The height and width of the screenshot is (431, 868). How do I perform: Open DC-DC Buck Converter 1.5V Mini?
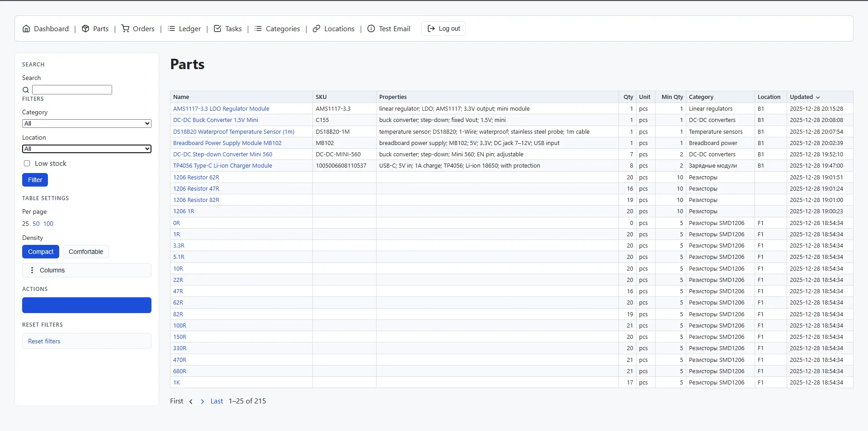click(216, 120)
